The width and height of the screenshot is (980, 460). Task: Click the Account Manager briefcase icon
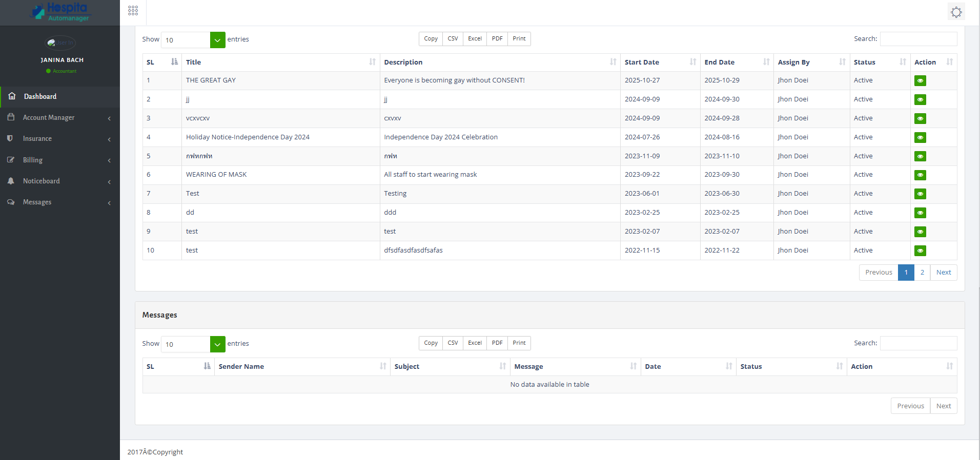(x=11, y=117)
